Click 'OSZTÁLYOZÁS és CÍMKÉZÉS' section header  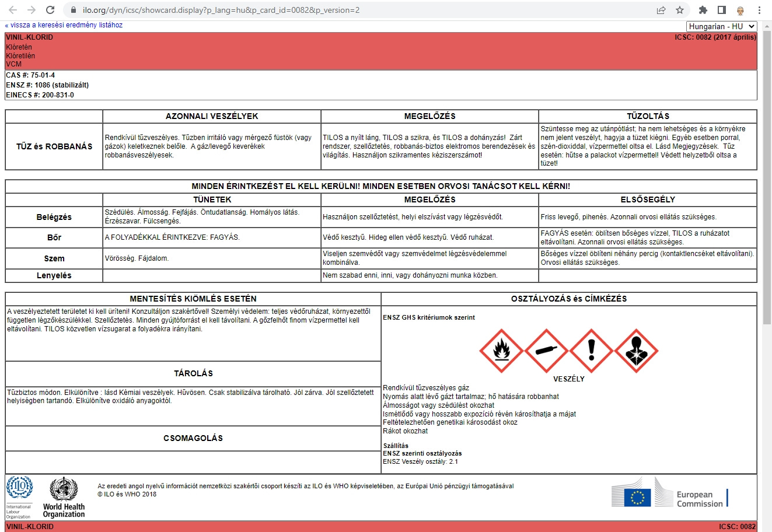coord(569,299)
